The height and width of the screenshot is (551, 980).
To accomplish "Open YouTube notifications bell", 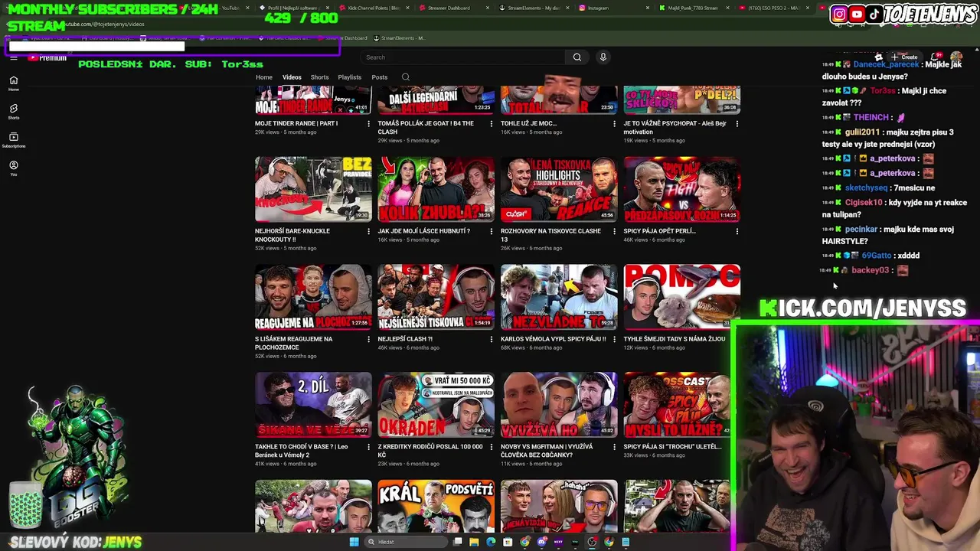I will point(936,57).
